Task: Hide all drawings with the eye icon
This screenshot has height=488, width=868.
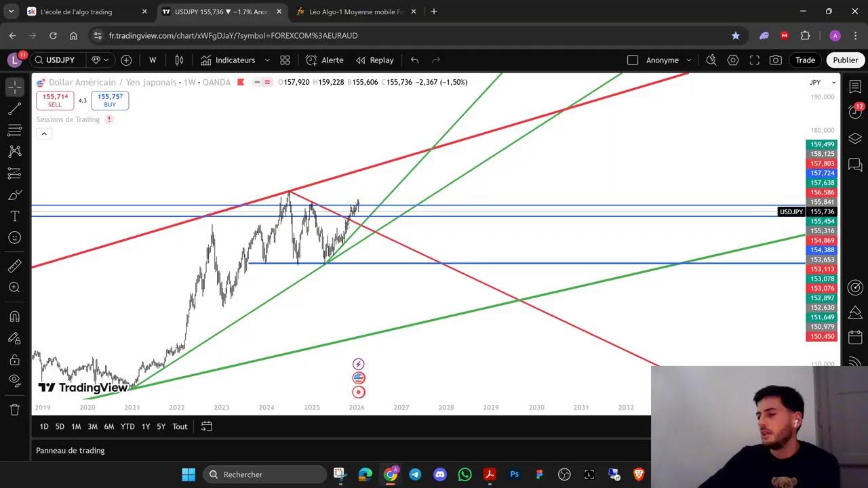Action: (x=14, y=381)
